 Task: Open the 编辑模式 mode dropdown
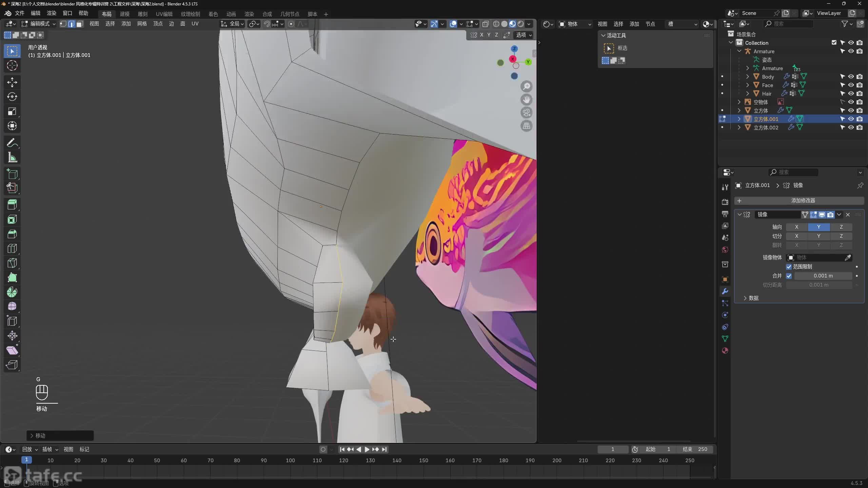pyautogui.click(x=38, y=24)
